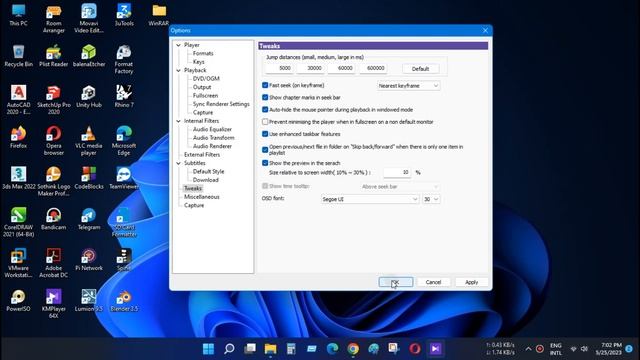Open WinRAR folder on desktop
This screenshot has height=360, width=640.
coord(159,15)
